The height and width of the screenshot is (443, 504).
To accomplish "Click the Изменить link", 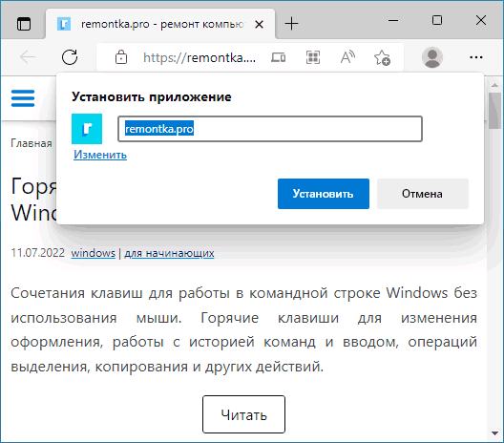I will pyautogui.click(x=100, y=155).
